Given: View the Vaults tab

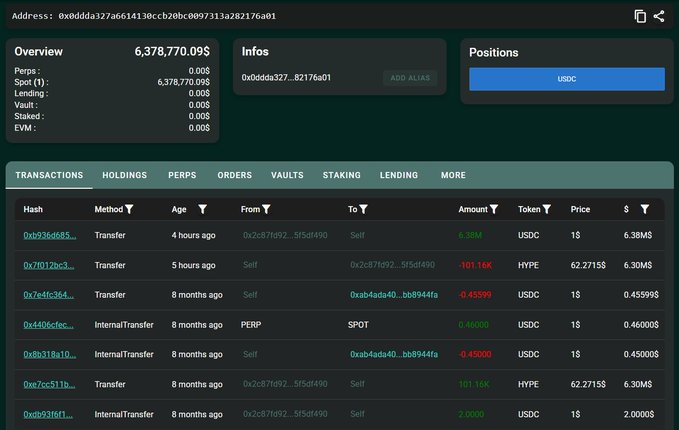Looking at the screenshot, I should click(x=287, y=175).
